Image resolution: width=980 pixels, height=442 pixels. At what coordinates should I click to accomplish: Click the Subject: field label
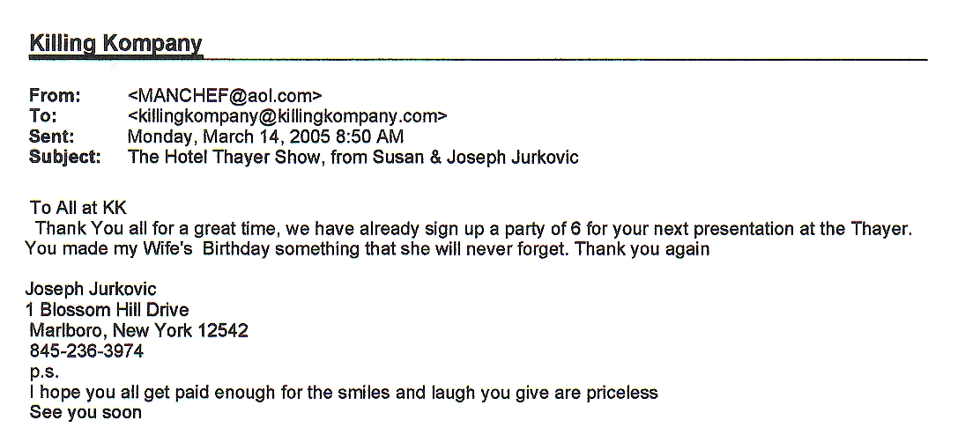point(65,157)
